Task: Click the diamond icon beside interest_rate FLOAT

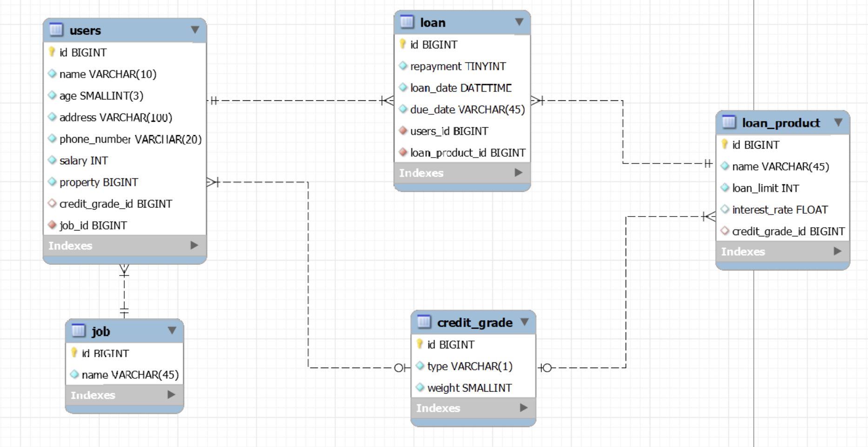Action: (725, 209)
